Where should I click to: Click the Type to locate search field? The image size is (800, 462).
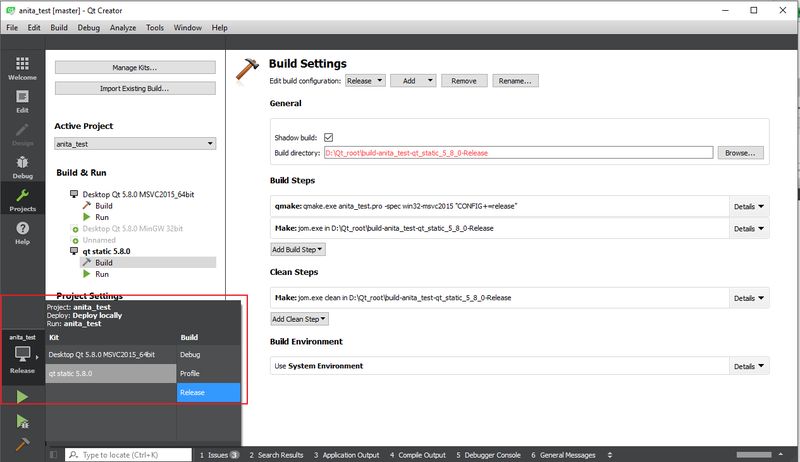pos(128,454)
